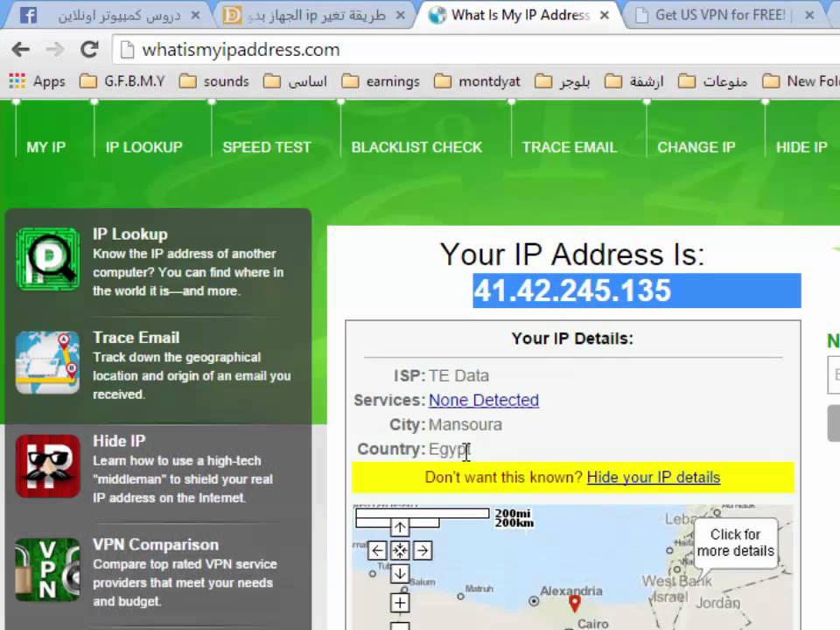
Task: Open the بلوجر bookmark folder
Action: coord(563,81)
